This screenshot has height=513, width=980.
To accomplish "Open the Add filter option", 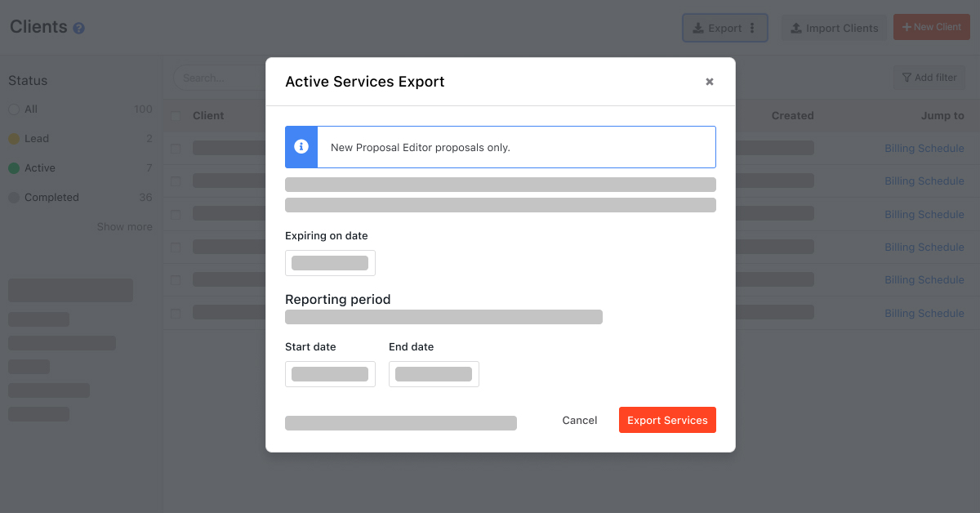I will point(929,78).
